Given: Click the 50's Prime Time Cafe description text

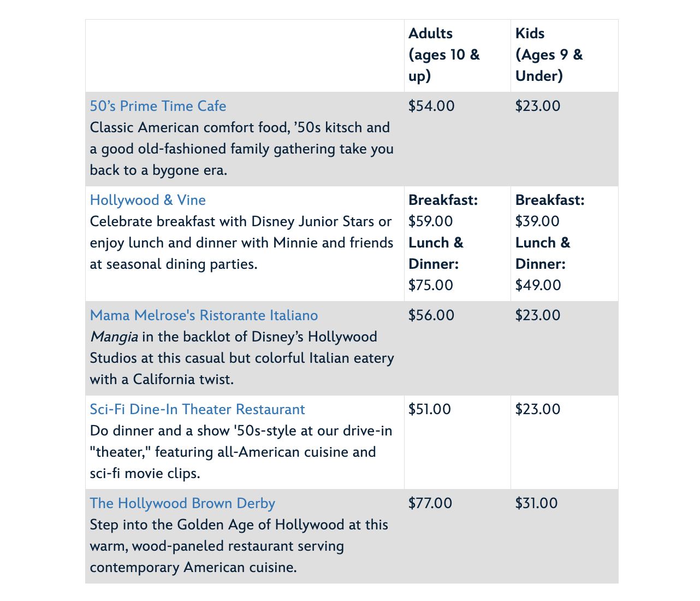Looking at the screenshot, I should pyautogui.click(x=241, y=149).
